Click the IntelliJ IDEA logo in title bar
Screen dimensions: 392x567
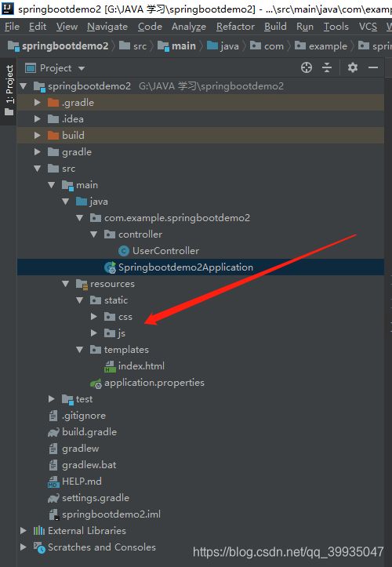coord(8,8)
